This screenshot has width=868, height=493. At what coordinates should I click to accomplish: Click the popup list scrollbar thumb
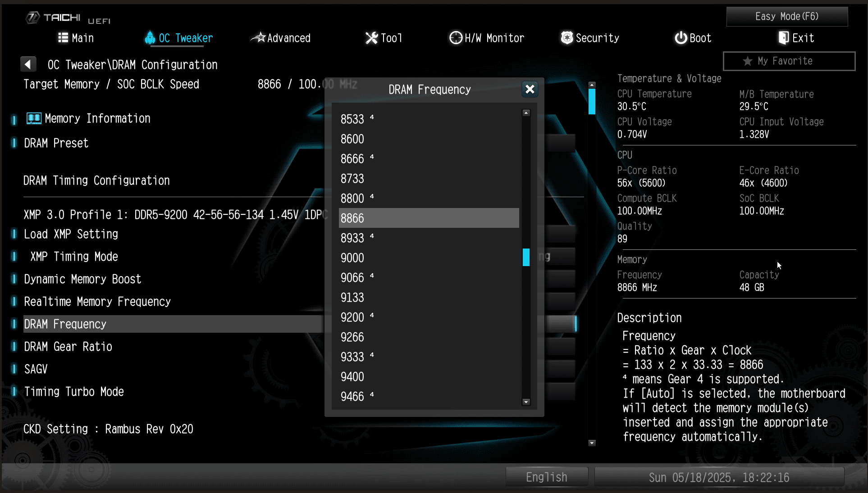(x=526, y=257)
